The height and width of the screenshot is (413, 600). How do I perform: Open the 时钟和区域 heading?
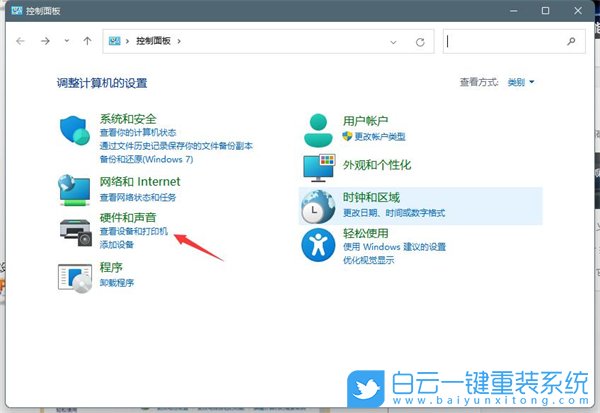[371, 198]
